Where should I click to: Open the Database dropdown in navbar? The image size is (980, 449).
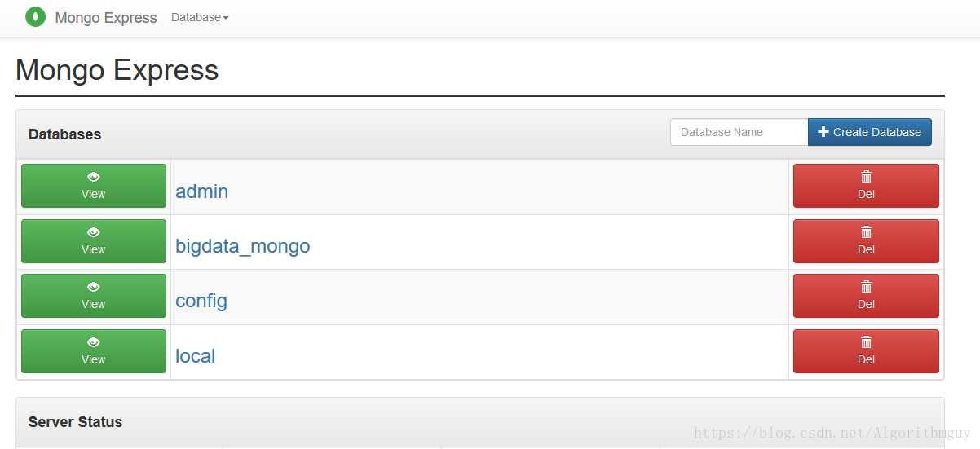coord(200,17)
